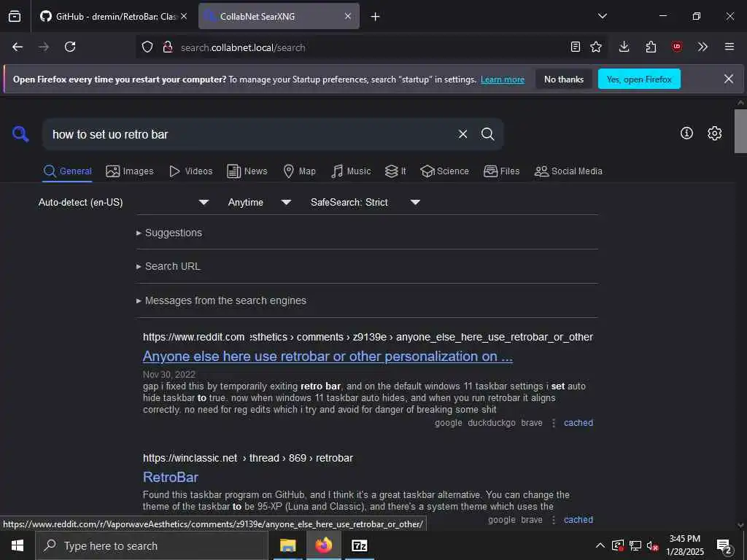The image size is (747, 560).
Task: Toggle reader view icon
Action: pos(576,47)
